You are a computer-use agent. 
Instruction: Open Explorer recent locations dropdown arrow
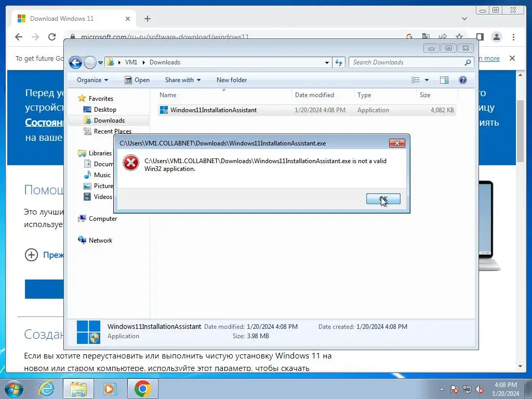(x=100, y=63)
